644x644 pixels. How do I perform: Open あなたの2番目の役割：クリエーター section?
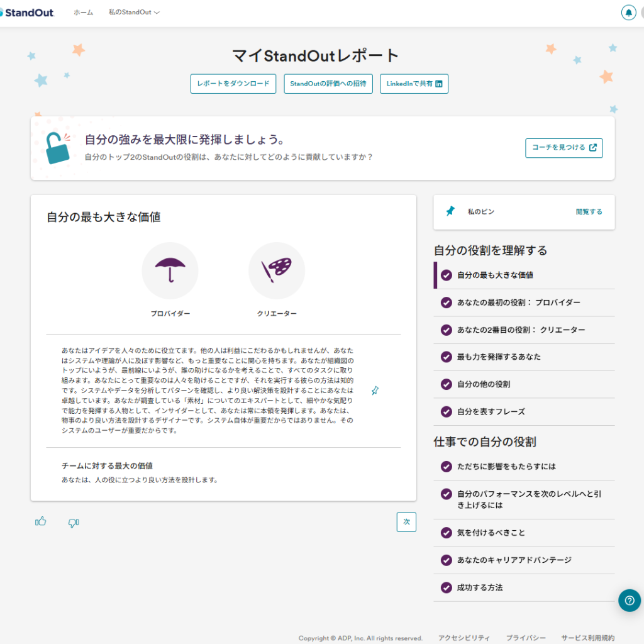tap(524, 330)
